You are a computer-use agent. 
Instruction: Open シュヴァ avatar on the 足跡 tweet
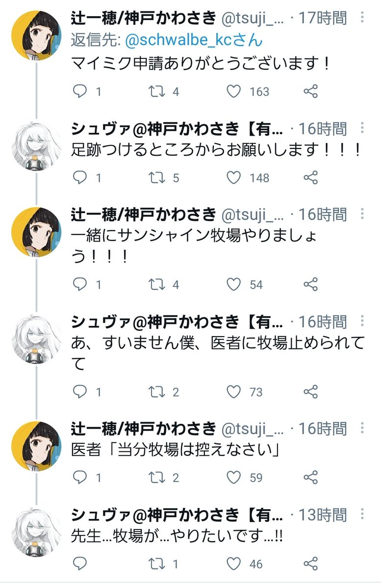tap(35, 146)
